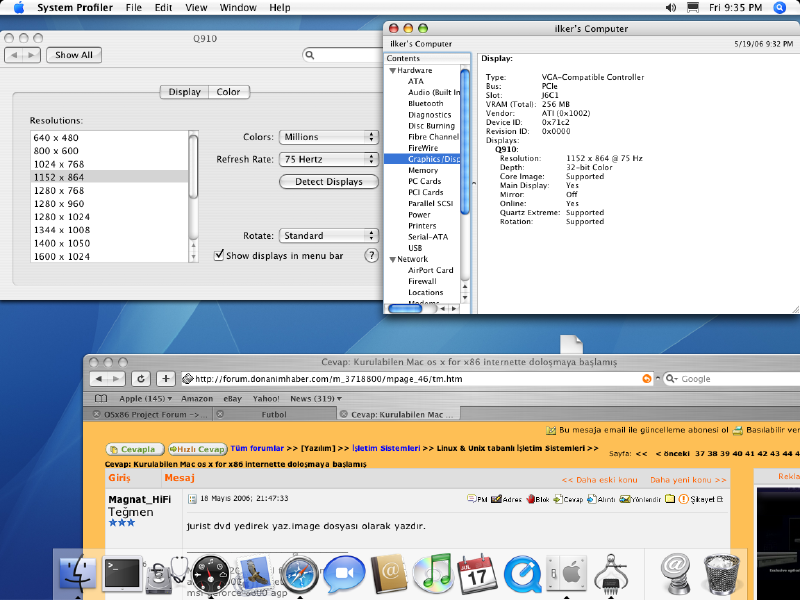
Task: Open Spotlight search in the menu bar
Action: click(x=780, y=8)
